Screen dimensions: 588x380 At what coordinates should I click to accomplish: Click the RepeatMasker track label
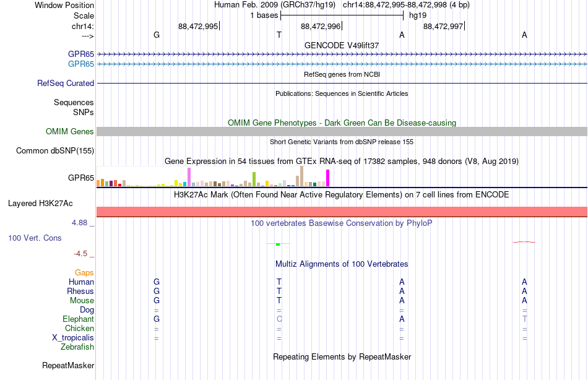tap(68, 365)
